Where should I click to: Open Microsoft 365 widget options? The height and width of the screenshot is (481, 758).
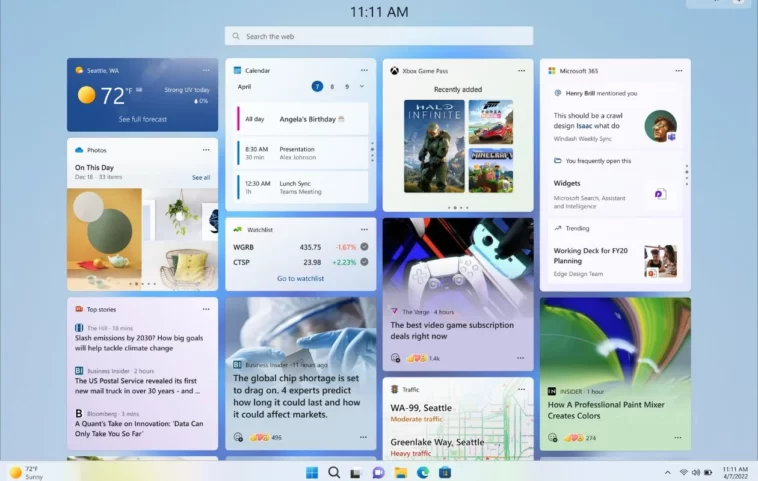point(679,71)
